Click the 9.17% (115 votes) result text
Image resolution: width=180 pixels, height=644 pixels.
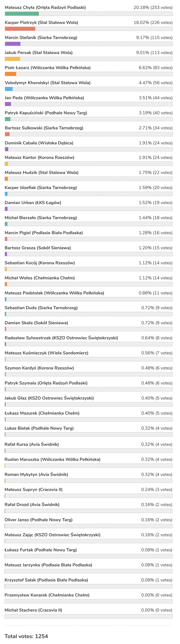click(x=154, y=38)
